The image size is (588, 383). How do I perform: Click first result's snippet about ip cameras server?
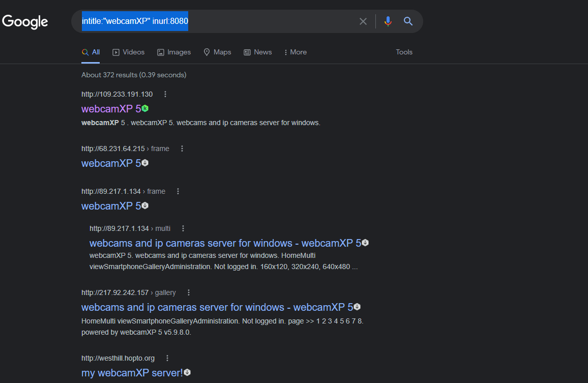[x=200, y=123]
